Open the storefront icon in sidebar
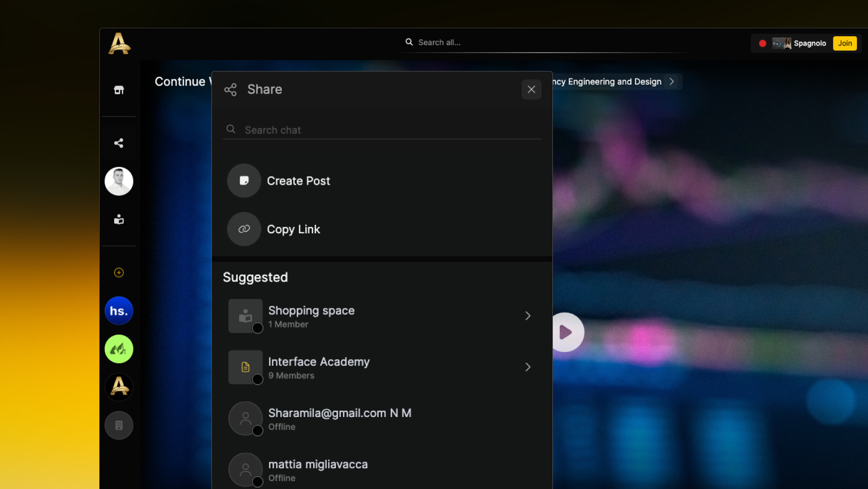The width and height of the screenshot is (868, 489). point(119,90)
